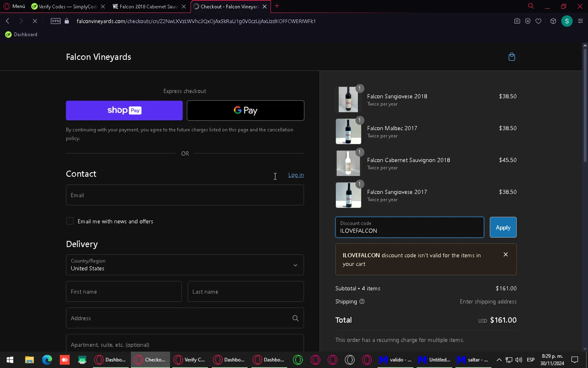
Task: Close the Checkout - Falcon Vineyards tab
Action: [x=265, y=7]
